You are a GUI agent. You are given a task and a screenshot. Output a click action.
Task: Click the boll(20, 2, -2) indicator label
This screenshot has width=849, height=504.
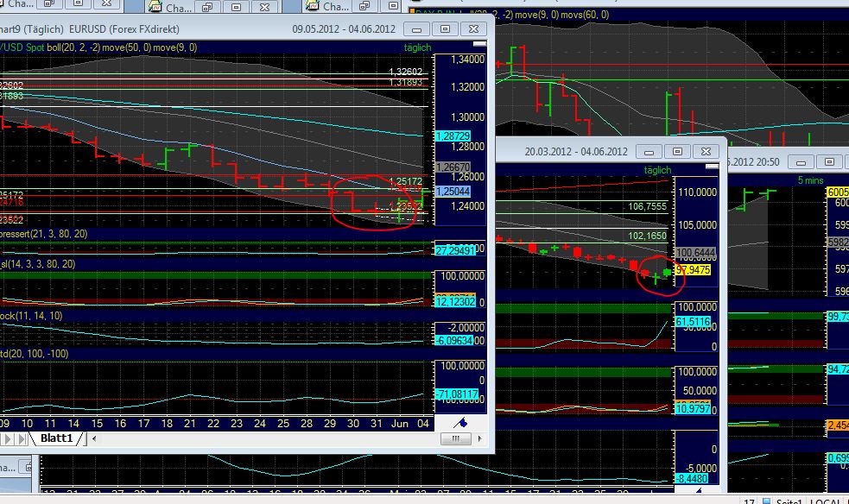[x=73, y=47]
